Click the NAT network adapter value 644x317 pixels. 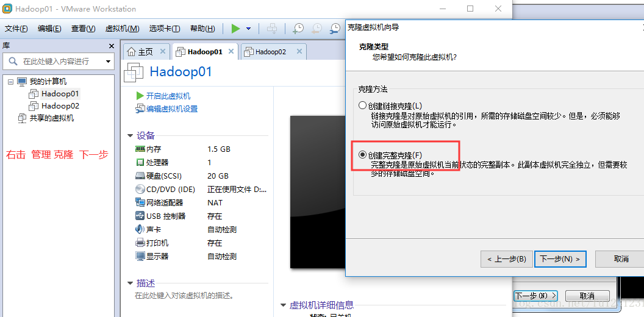(215, 203)
